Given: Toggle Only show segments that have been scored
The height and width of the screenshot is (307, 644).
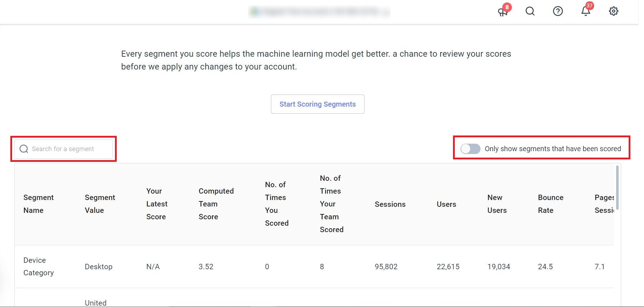Looking at the screenshot, I should coord(470,149).
